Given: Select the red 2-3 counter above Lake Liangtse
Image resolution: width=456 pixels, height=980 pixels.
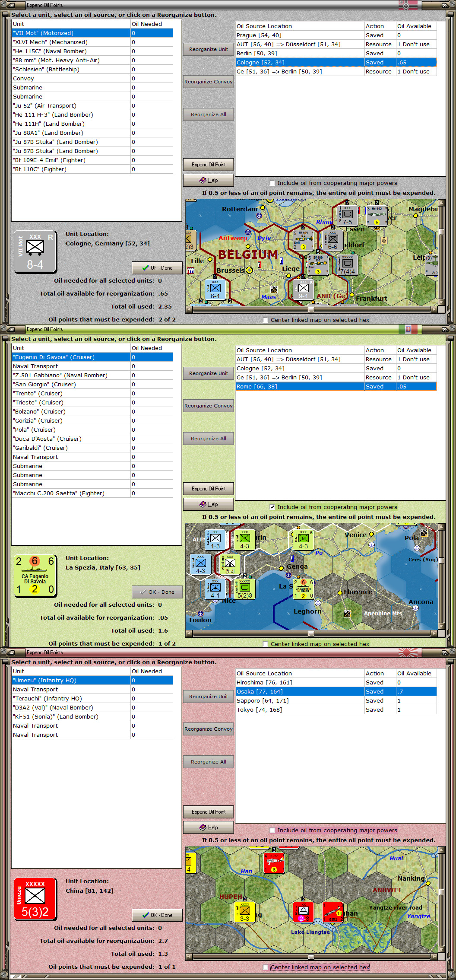Looking at the screenshot, I should click(304, 912).
